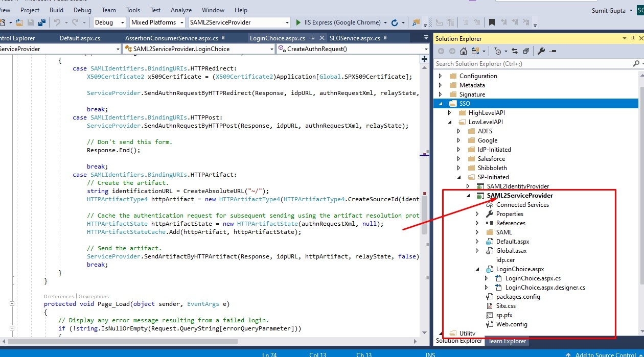Click the Open File toolbar icon
Viewport: 644px width, 357px height.
19,22
